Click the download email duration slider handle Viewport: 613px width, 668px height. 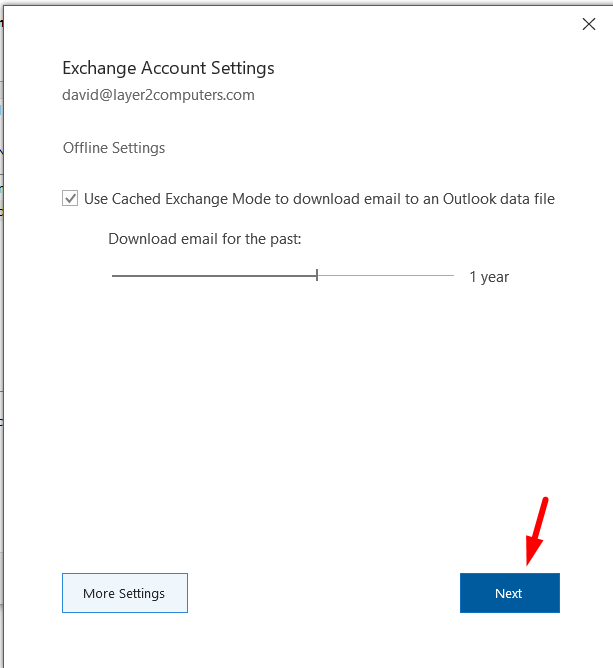317,275
